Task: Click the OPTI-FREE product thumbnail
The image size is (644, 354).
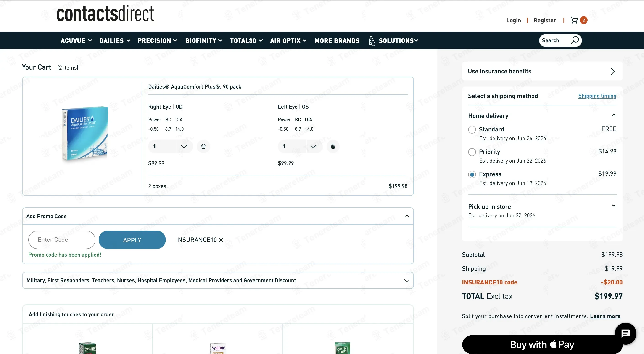Action: pyautogui.click(x=342, y=348)
